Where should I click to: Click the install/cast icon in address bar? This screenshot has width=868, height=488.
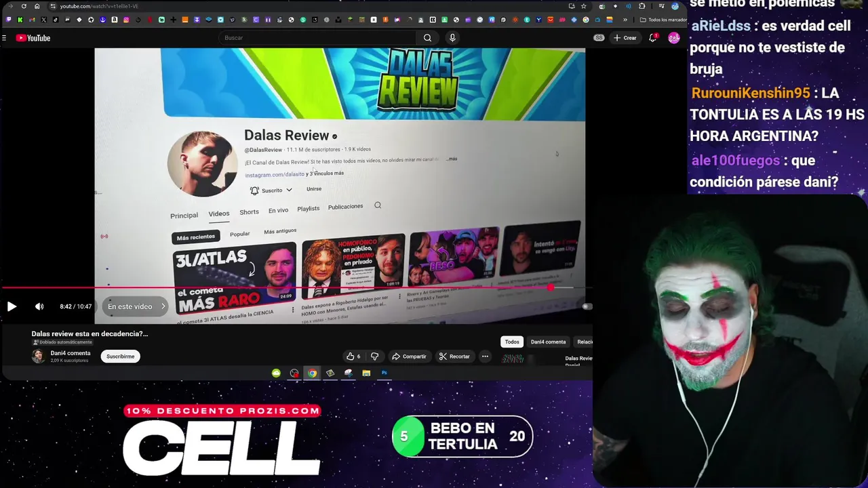click(572, 6)
